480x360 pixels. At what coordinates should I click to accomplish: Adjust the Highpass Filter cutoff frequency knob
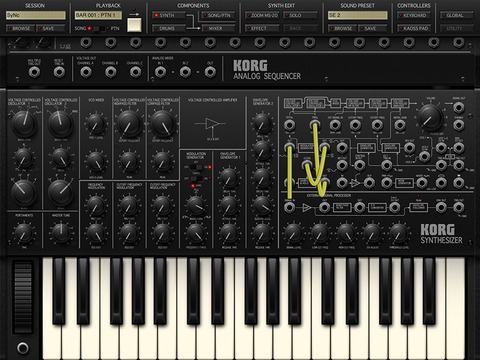coord(129,123)
